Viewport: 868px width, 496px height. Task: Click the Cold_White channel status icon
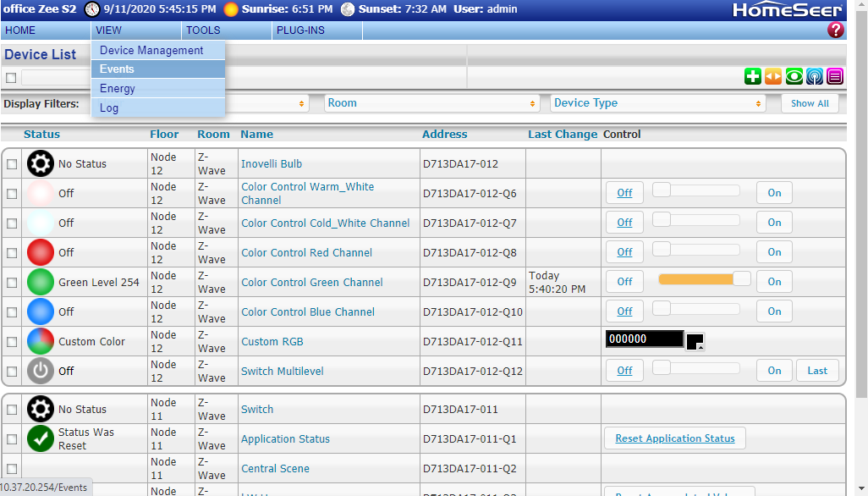(x=41, y=223)
